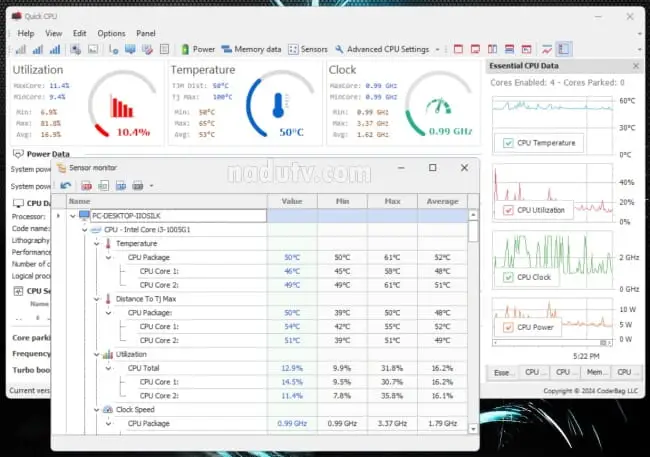
Task: Open Sensors from the Quick CPU toolbar
Action: coord(308,49)
